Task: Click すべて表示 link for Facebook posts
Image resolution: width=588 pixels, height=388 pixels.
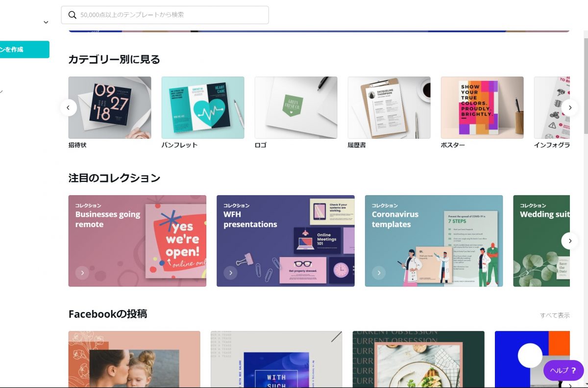Action: click(x=555, y=315)
